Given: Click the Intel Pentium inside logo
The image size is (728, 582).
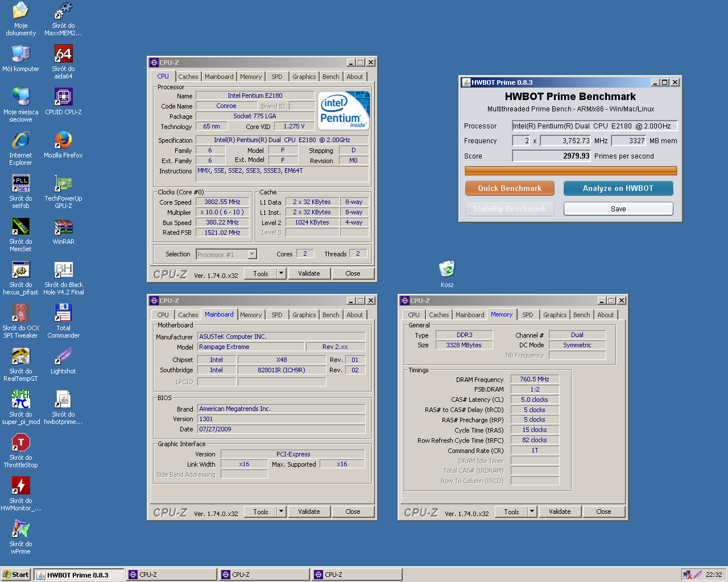Looking at the screenshot, I should pyautogui.click(x=344, y=110).
